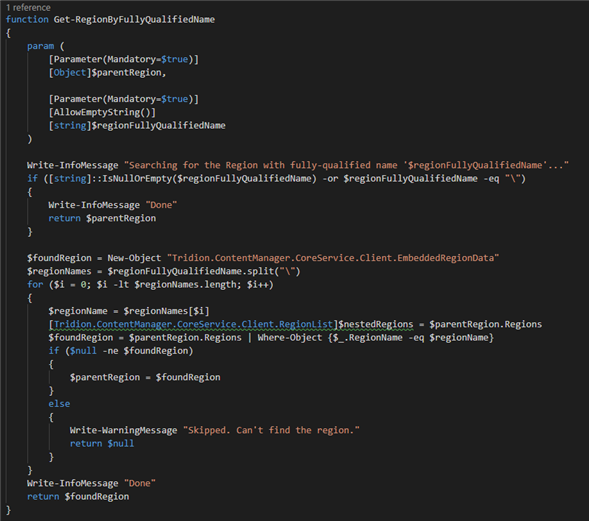Click the split call on $regionFullyQualifiedName
Screen dimensions: 589x521
(204, 271)
